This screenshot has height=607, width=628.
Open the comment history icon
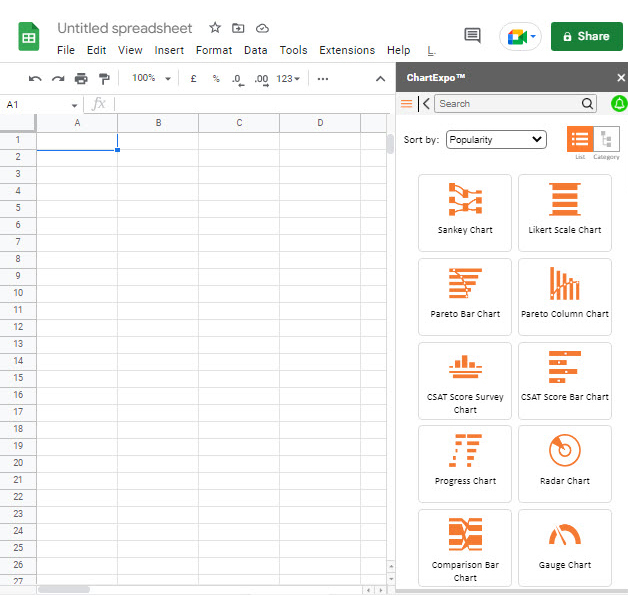[472, 36]
